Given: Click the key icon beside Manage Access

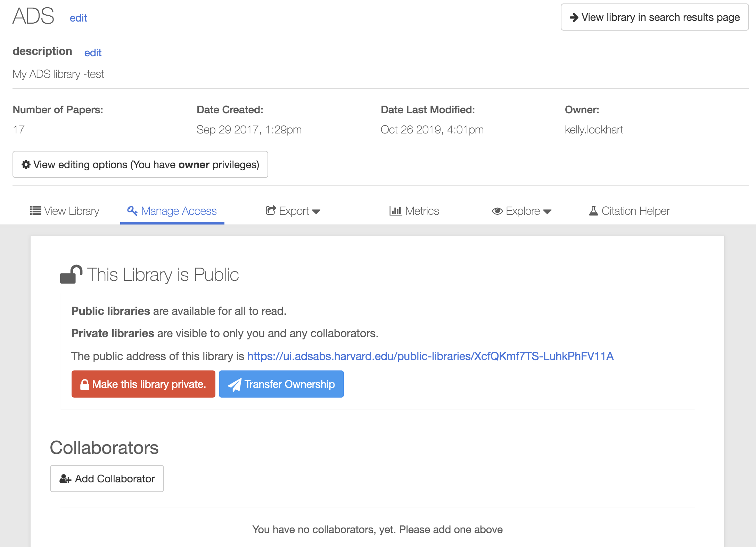Looking at the screenshot, I should tap(132, 211).
